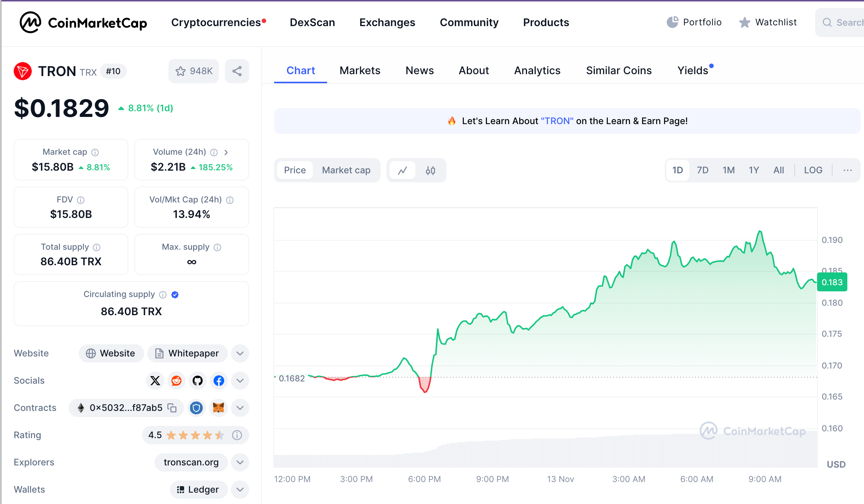The width and height of the screenshot is (864, 504).
Task: Select the Market cap chart toggle
Action: coord(346,170)
